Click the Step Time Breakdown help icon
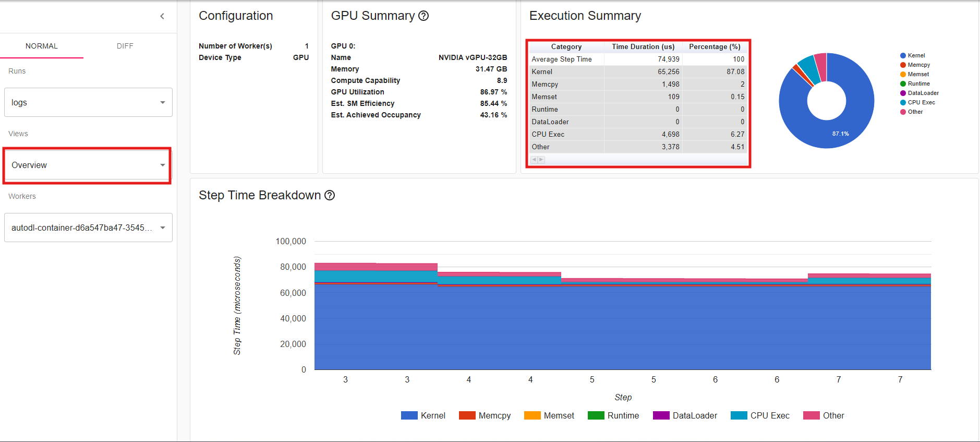 pos(330,195)
